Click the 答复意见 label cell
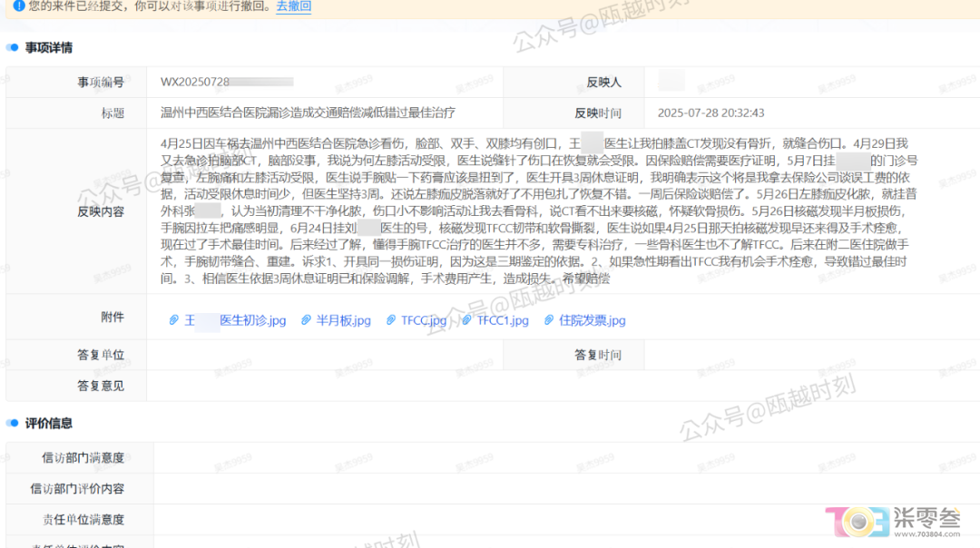Viewport: 980px width, 548px height. pos(76,387)
